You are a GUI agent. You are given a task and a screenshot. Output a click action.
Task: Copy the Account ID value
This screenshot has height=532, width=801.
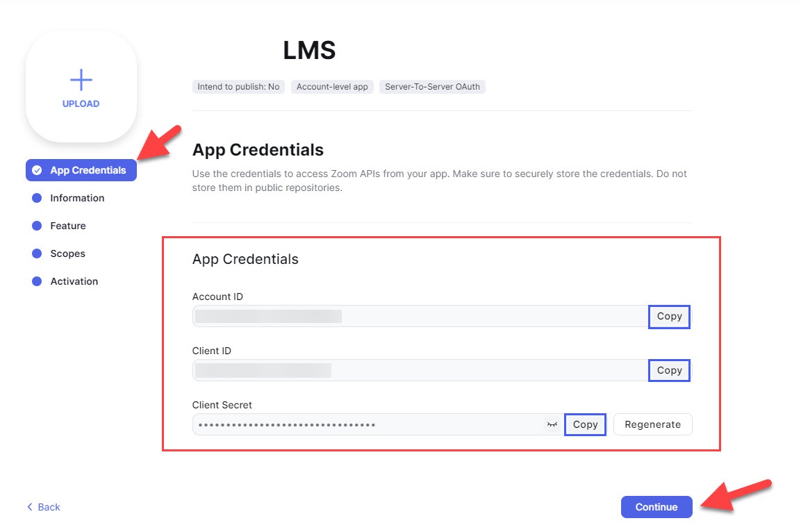point(669,317)
